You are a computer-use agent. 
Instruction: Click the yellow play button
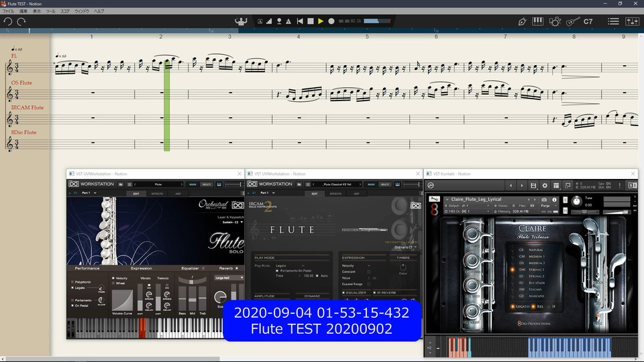tap(321, 21)
